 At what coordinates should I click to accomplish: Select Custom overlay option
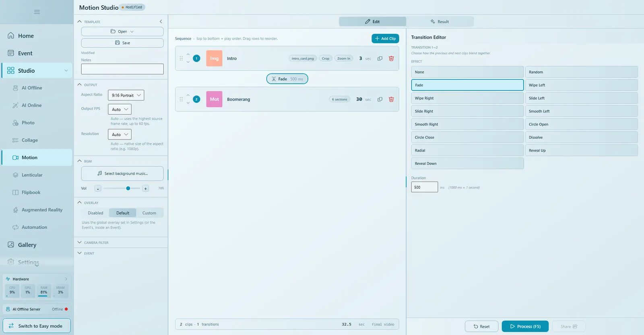(149, 213)
